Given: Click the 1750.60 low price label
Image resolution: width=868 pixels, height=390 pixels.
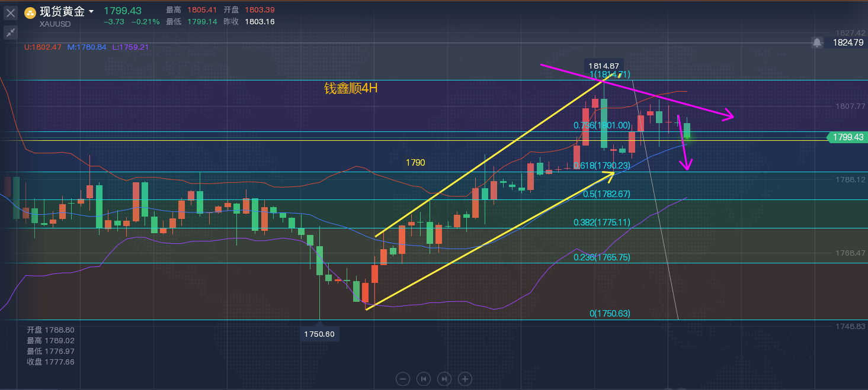Looking at the screenshot, I should (x=319, y=334).
